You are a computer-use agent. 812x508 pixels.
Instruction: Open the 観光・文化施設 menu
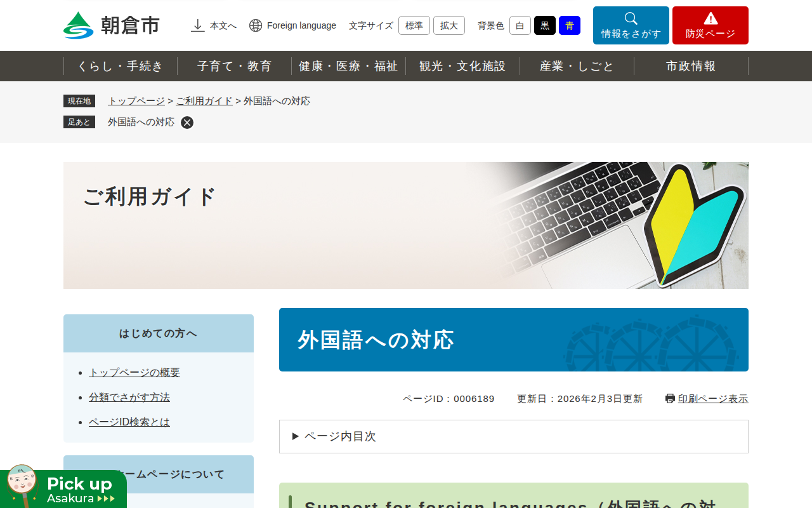click(x=463, y=66)
